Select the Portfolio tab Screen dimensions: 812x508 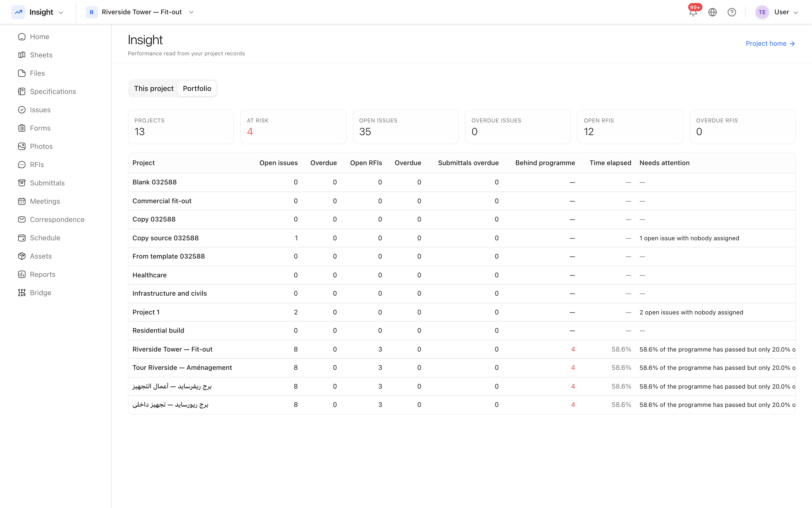[197, 88]
